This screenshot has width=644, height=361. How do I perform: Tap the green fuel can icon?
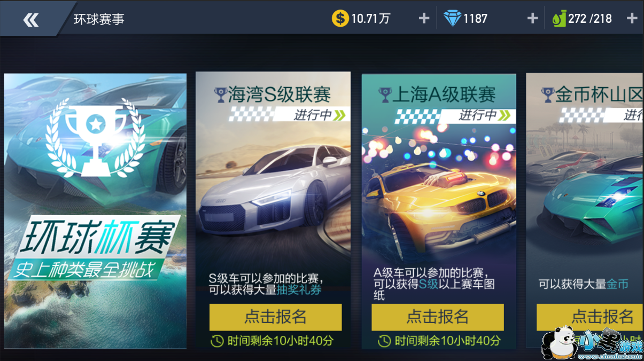(559, 19)
